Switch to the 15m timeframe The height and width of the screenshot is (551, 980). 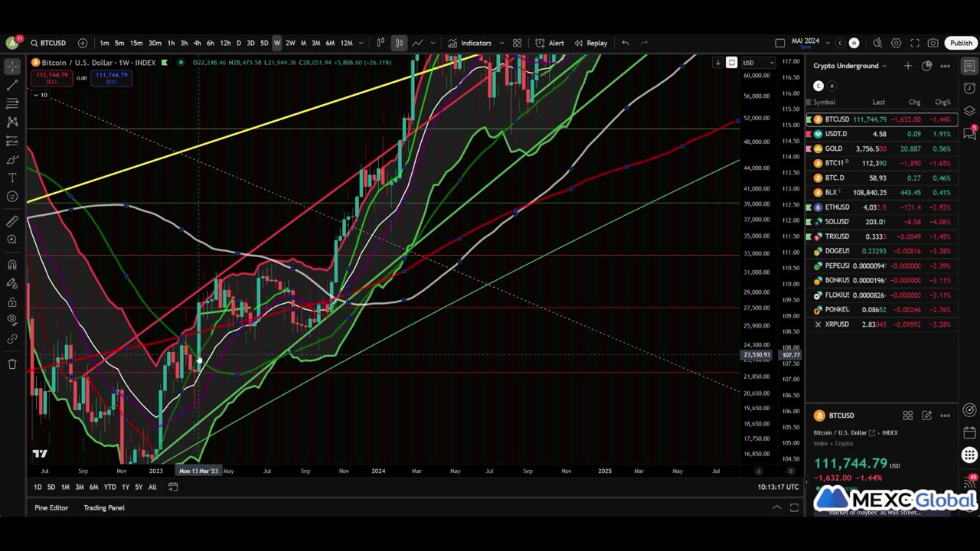(136, 43)
